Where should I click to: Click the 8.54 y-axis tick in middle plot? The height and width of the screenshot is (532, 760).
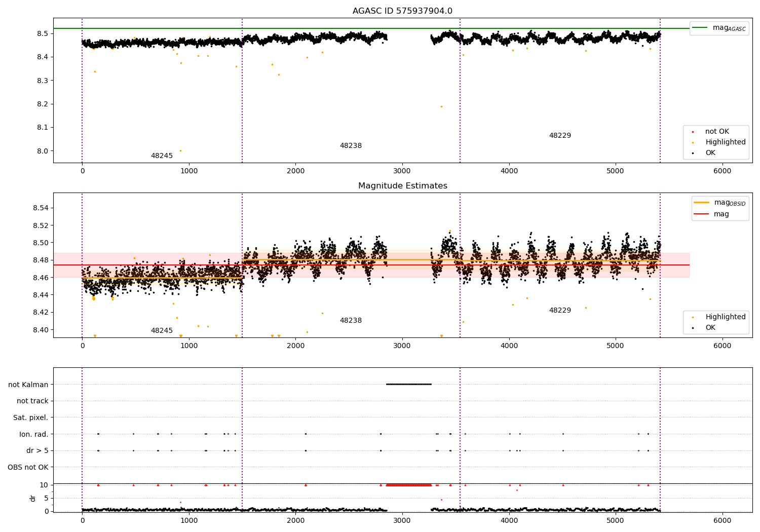41,208
